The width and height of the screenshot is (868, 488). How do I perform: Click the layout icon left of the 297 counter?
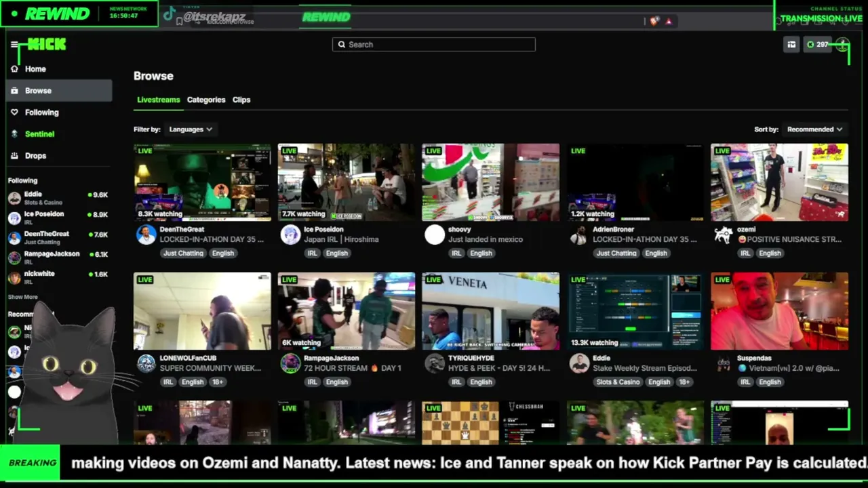tap(791, 45)
